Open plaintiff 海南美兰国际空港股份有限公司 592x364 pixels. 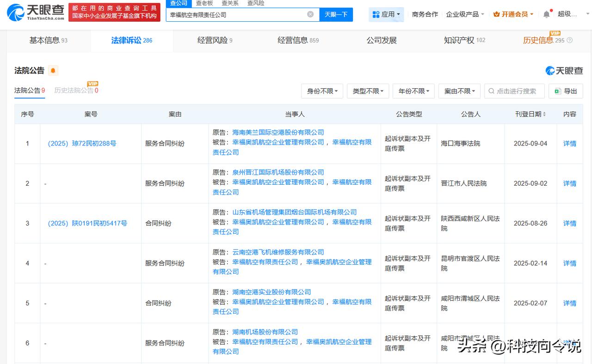coord(278,133)
